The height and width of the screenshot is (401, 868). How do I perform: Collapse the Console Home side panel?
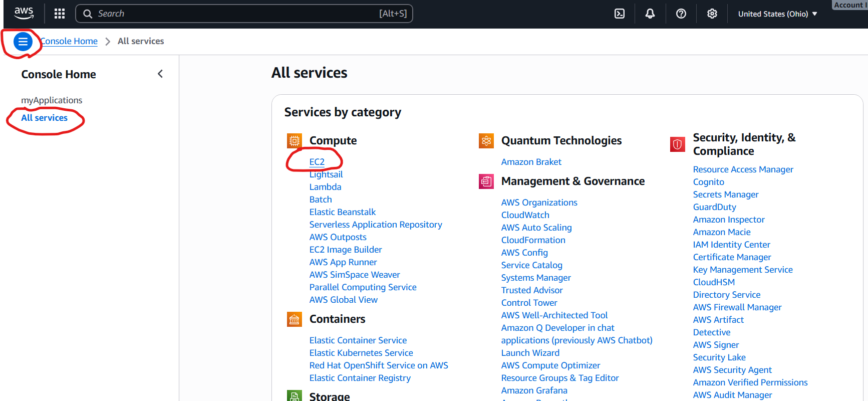pyautogui.click(x=160, y=74)
